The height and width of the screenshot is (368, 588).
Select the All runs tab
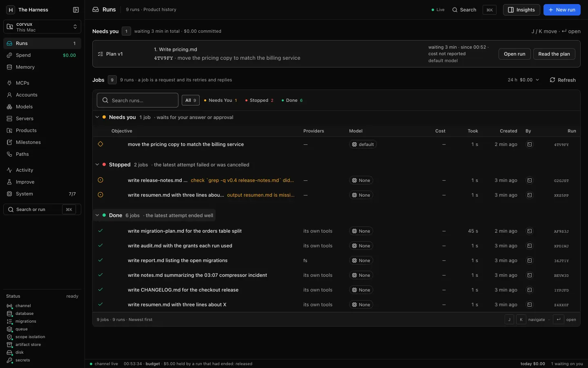(x=191, y=100)
